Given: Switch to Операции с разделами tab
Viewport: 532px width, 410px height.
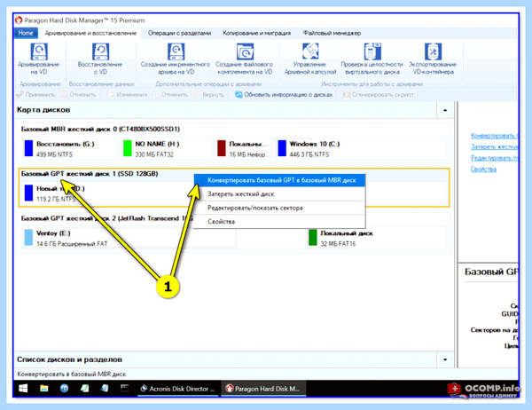Looking at the screenshot, I should coord(179,33).
